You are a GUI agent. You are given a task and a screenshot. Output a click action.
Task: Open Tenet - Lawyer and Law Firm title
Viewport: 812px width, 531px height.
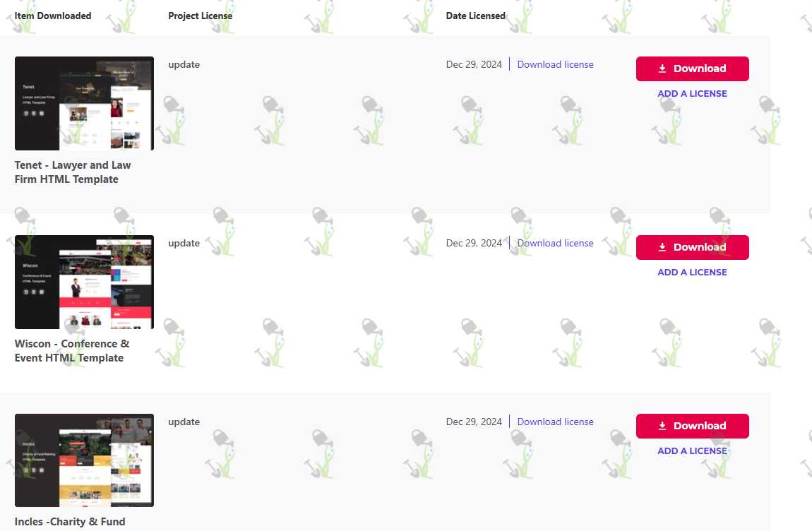(x=73, y=172)
